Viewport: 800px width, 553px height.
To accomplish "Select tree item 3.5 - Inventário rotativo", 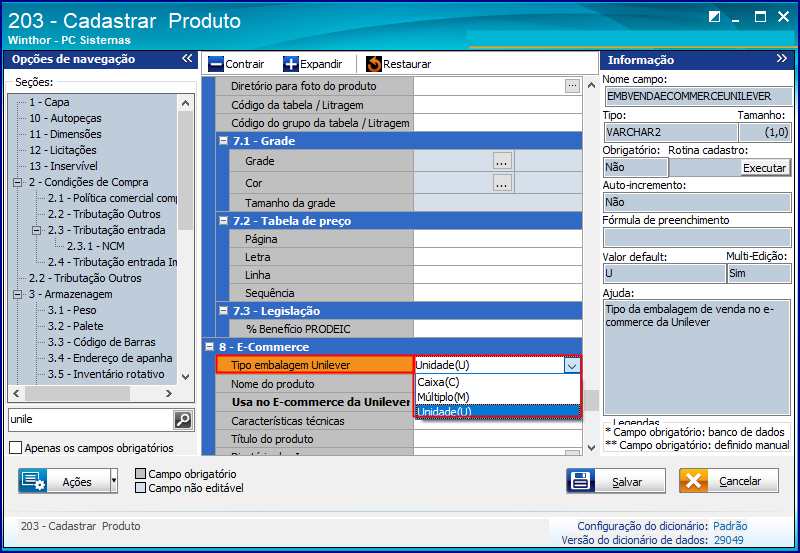I will 106,374.
